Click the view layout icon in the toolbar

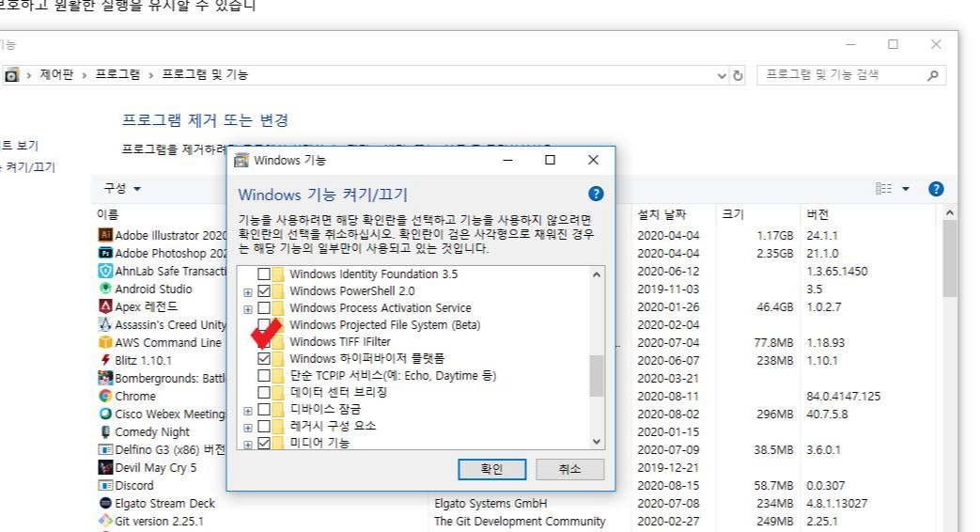point(884,189)
